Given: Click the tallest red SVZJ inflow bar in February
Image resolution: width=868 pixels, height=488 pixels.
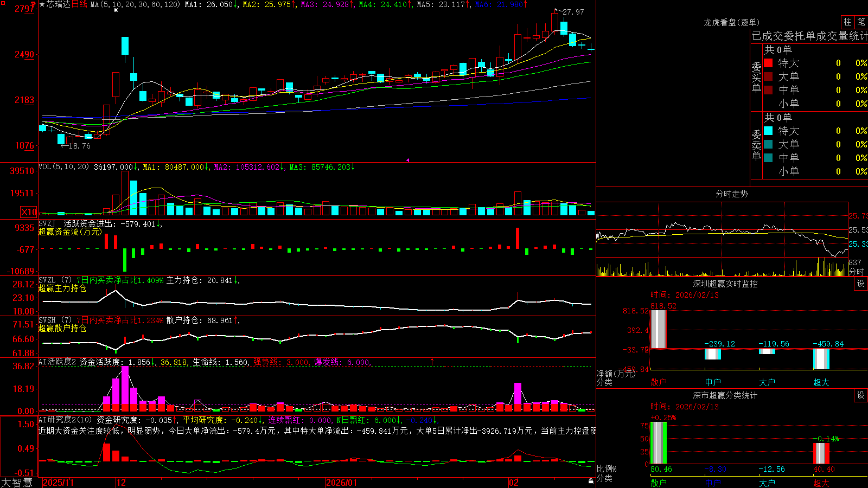Looking at the screenshot, I should (x=518, y=238).
